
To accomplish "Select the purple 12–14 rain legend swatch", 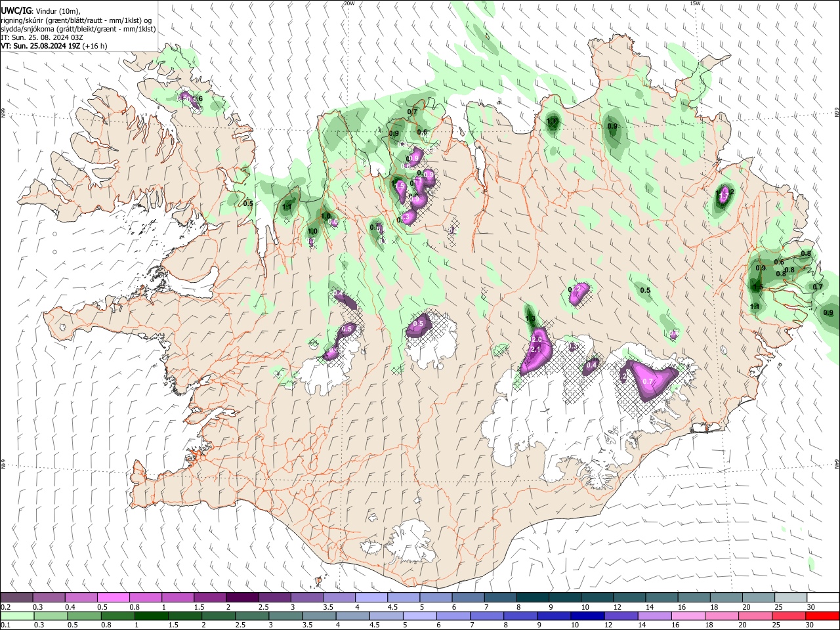I will click(x=620, y=616).
